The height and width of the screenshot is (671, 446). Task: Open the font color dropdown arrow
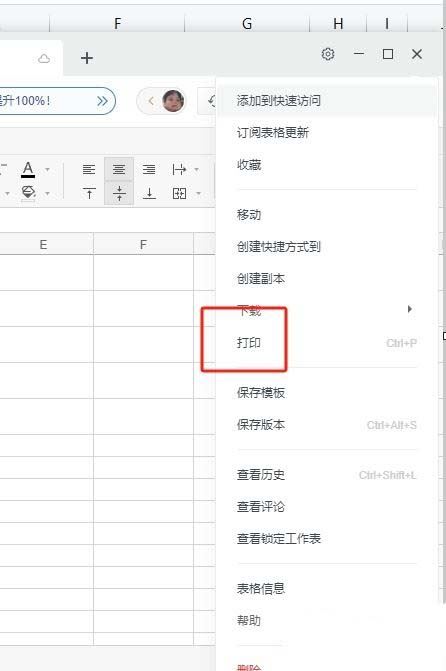tap(48, 169)
